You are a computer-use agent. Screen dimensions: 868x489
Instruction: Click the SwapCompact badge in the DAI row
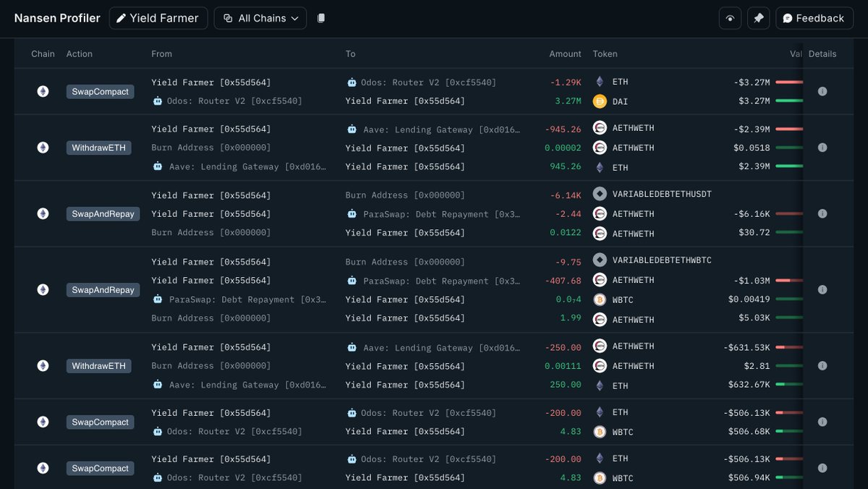(101, 92)
